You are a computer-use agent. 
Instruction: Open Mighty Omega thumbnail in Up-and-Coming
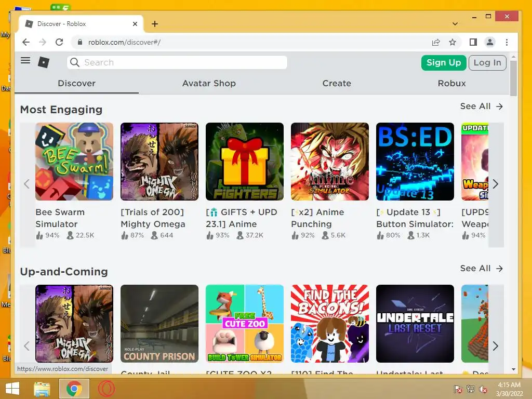coord(74,324)
